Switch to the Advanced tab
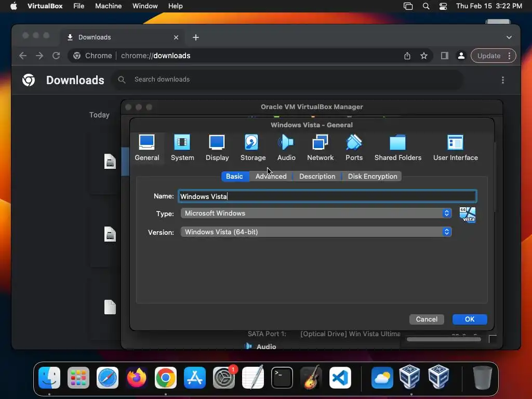532x399 pixels. (271, 177)
